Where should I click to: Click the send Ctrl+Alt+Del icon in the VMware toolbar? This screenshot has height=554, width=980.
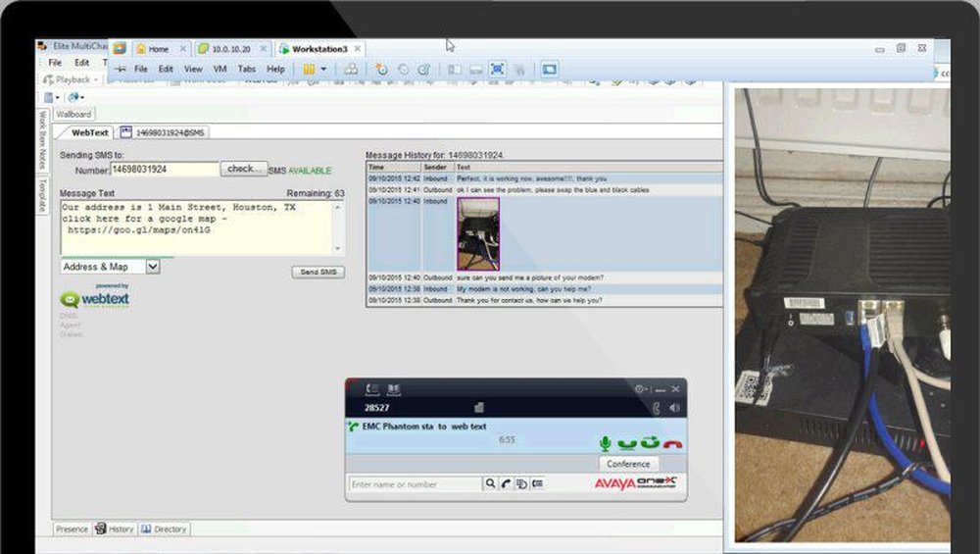(351, 70)
